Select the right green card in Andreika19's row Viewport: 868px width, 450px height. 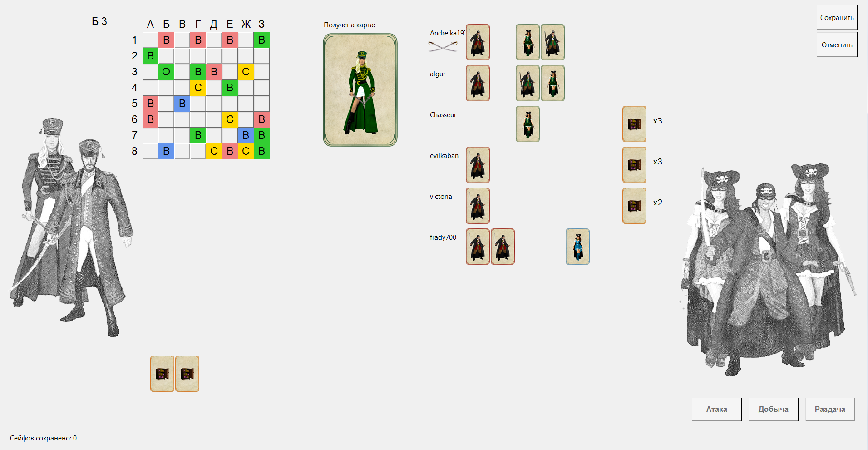[552, 42]
